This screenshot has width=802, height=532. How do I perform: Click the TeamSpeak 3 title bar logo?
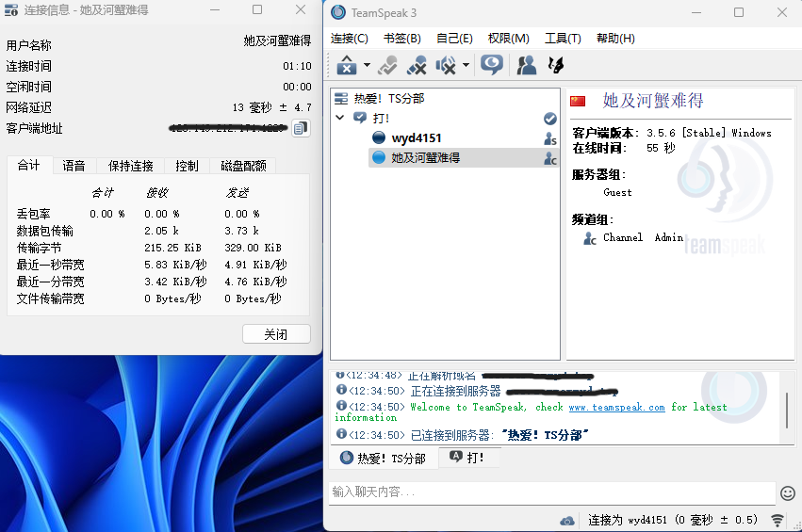click(338, 12)
